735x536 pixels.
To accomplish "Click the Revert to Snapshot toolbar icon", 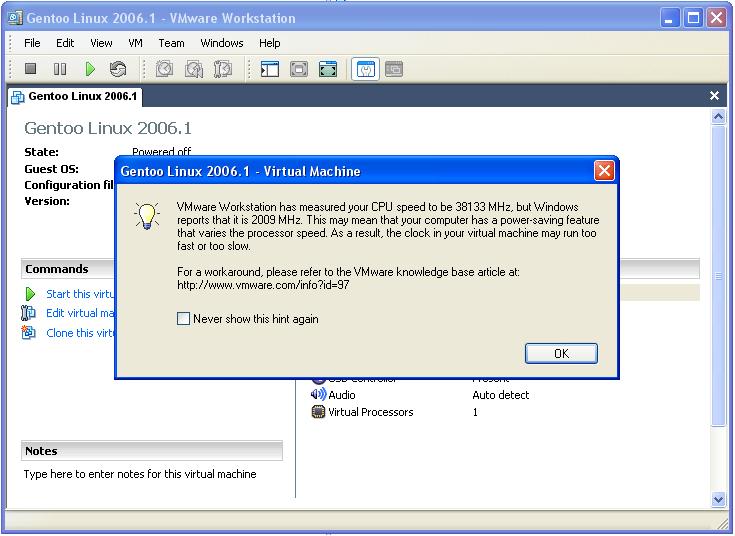I will [x=194, y=69].
